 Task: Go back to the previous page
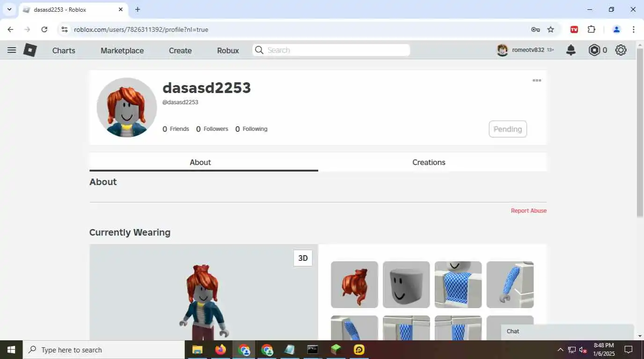click(x=10, y=29)
